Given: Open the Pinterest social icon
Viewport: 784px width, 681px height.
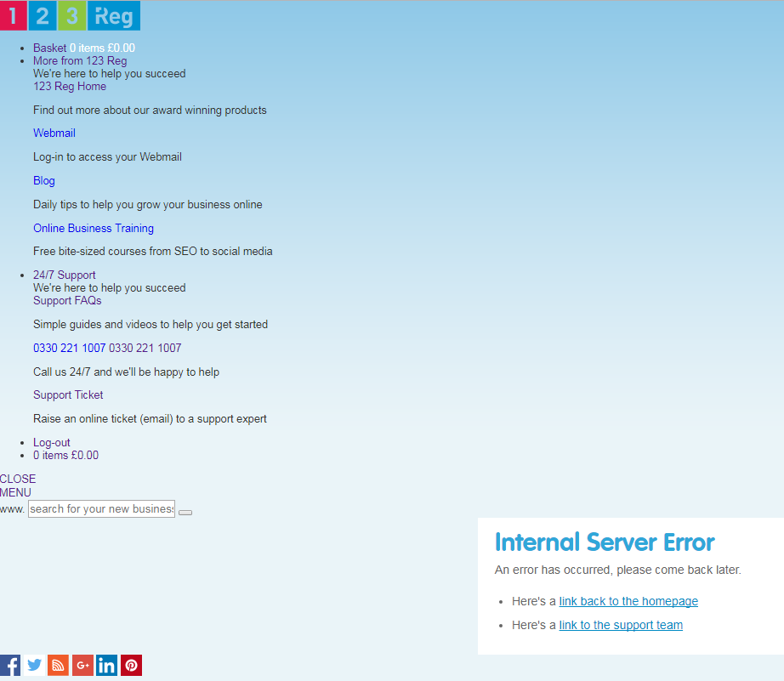Looking at the screenshot, I should (131, 666).
